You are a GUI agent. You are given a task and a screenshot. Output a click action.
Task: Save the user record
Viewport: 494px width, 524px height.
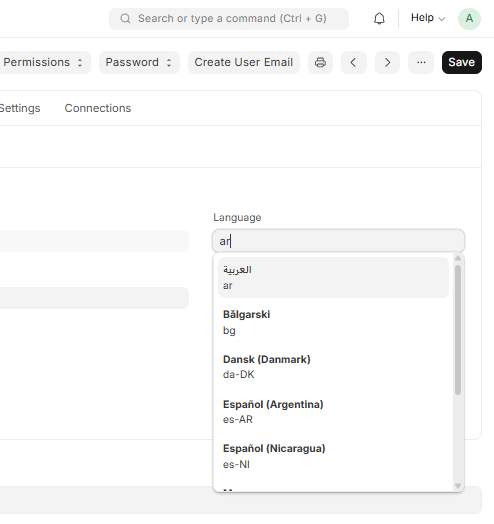462,62
